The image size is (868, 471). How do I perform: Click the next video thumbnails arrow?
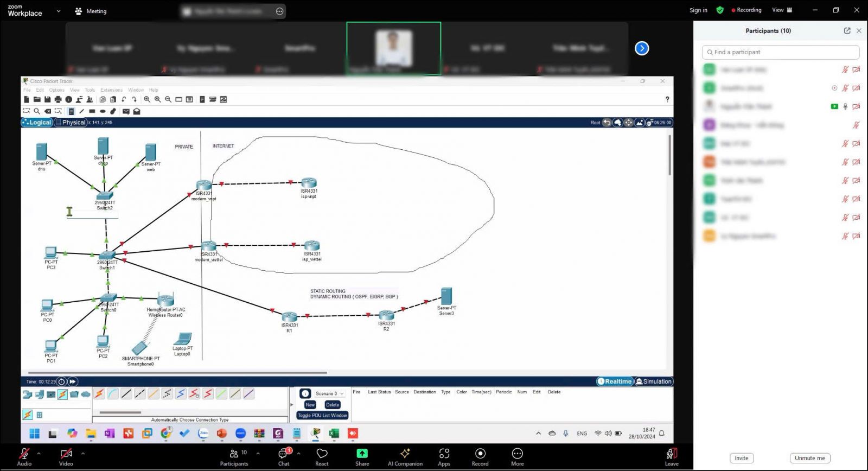click(642, 48)
